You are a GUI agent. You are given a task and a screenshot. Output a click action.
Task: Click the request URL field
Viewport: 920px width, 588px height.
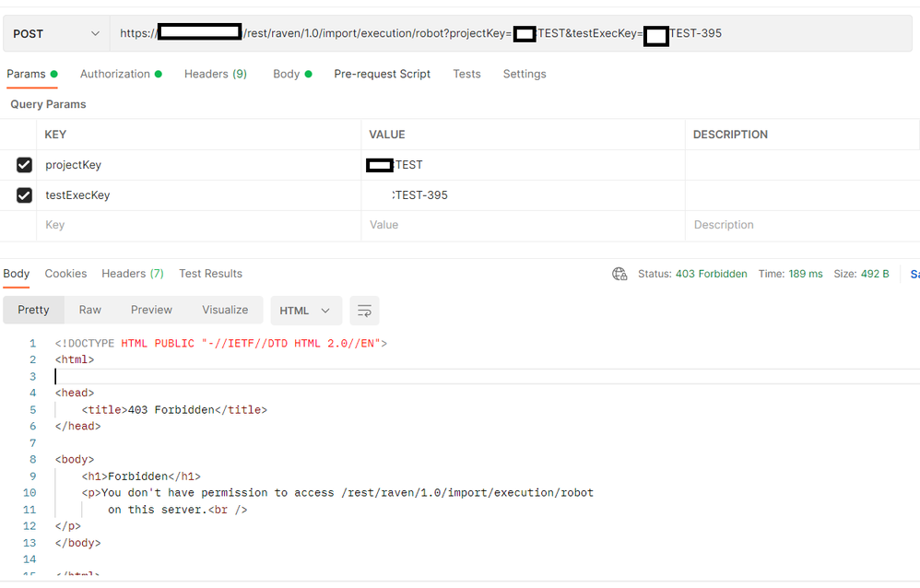click(511, 34)
